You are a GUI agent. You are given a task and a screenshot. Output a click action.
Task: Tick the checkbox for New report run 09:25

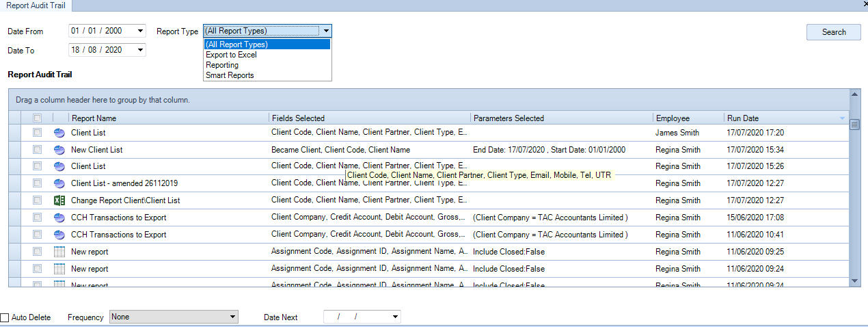click(38, 252)
